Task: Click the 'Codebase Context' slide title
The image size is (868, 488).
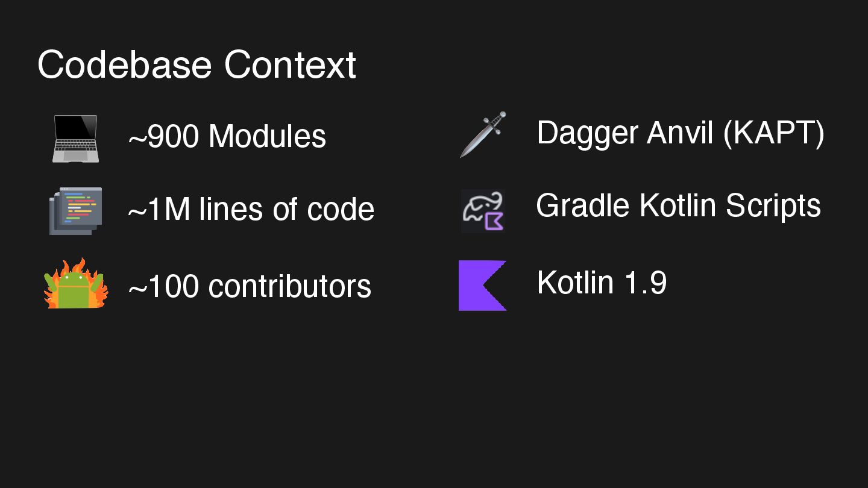Action: 197,65
